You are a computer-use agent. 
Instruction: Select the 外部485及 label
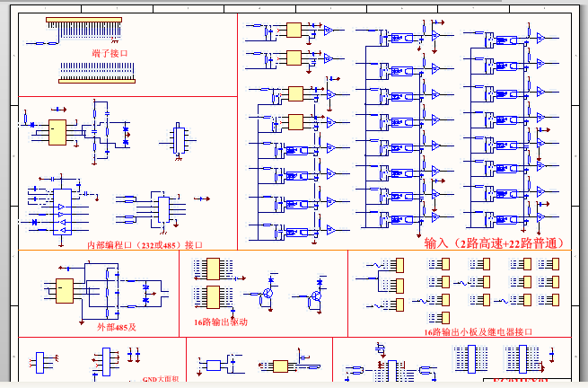117,327
